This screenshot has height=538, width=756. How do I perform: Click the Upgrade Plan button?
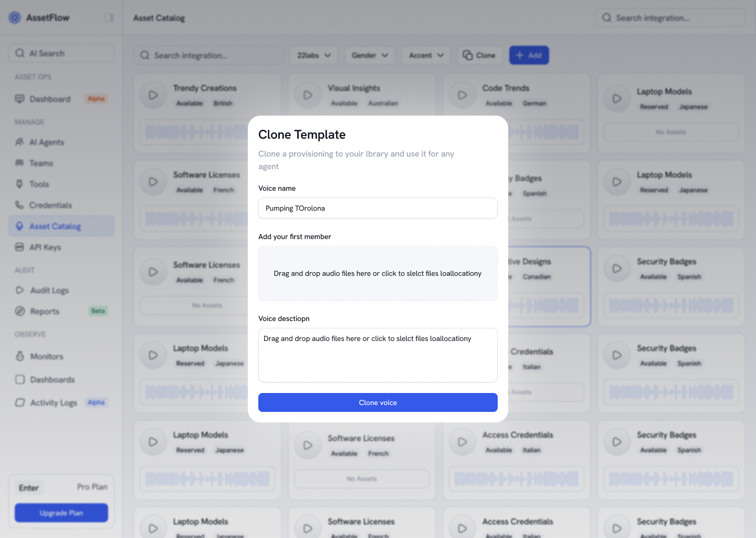coord(61,513)
